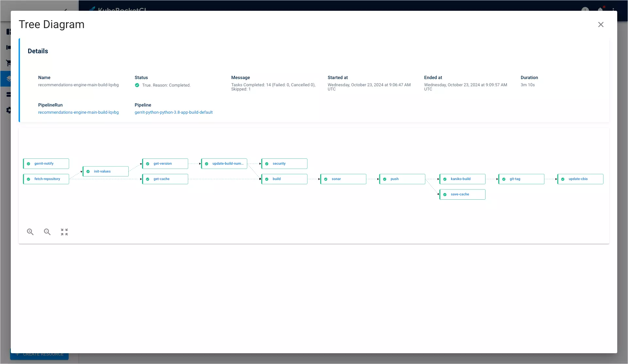The width and height of the screenshot is (628, 364).
Task: Click the green status checkmark on gerrit-notify
Action: (x=28, y=163)
